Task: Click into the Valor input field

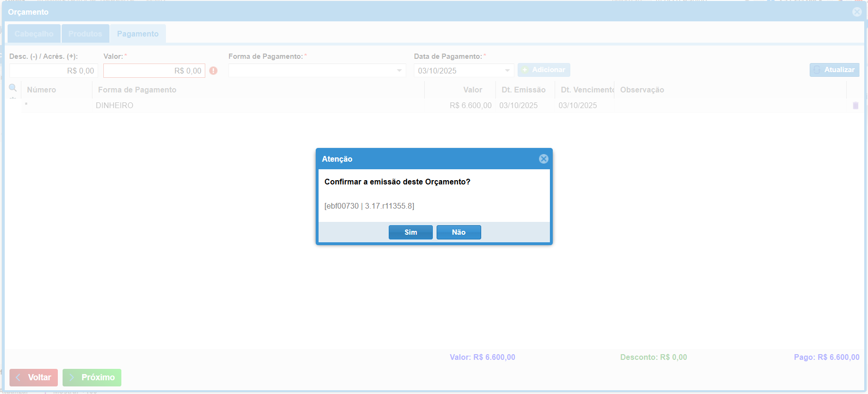Action: [154, 71]
